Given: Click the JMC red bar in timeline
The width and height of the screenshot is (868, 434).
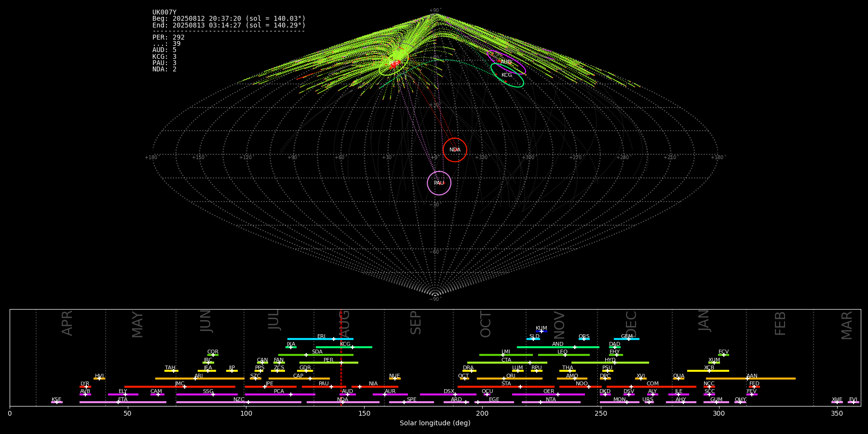Looking at the screenshot, I should pos(180,386).
